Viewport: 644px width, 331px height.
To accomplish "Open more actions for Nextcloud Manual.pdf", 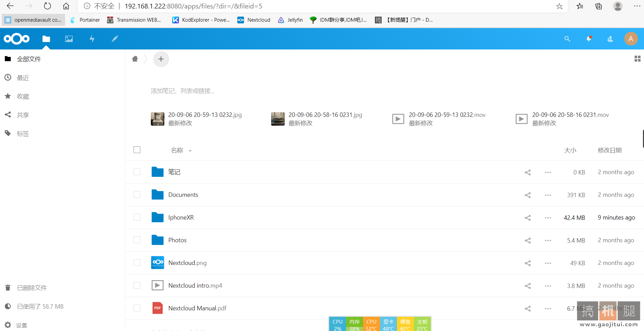I will pos(548,309).
